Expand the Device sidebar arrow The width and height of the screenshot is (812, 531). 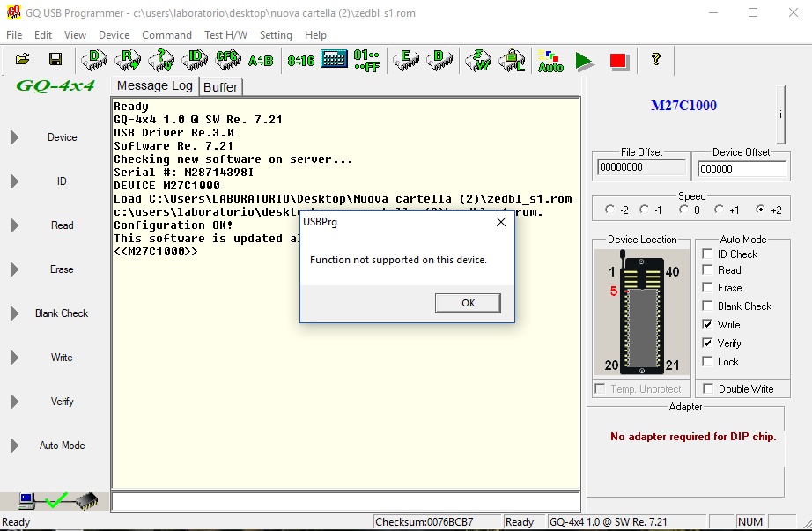(x=14, y=137)
